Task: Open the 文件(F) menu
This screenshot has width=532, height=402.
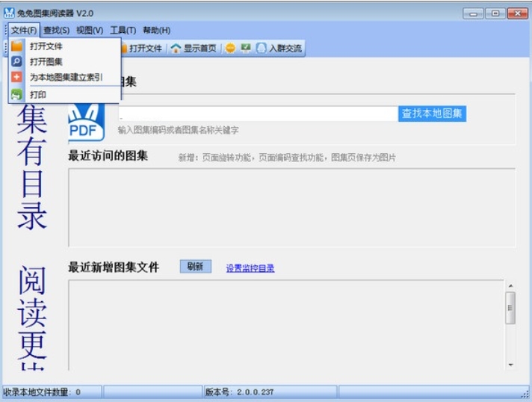Action: click(24, 30)
